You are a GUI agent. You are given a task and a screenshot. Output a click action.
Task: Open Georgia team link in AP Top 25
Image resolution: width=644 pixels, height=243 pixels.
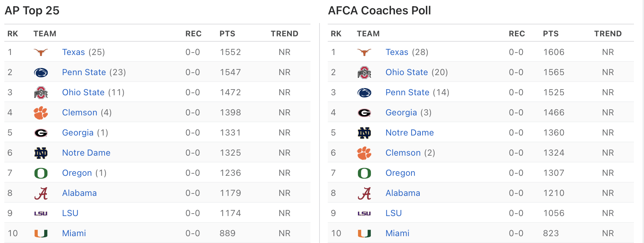[x=78, y=133]
